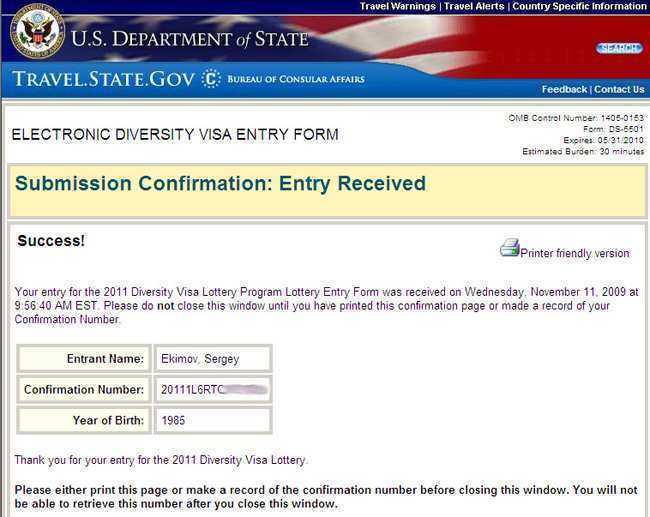Open the Contact Us link
The width and height of the screenshot is (650, 517).
619,90
